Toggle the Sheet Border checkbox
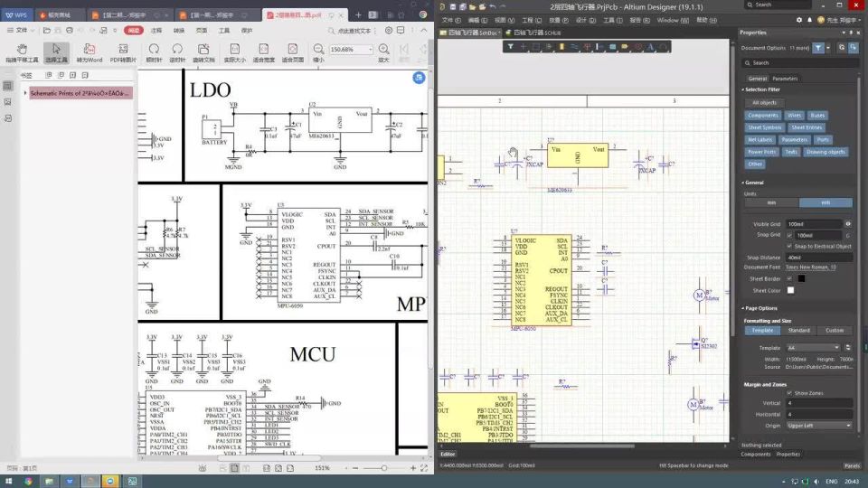 pos(789,279)
